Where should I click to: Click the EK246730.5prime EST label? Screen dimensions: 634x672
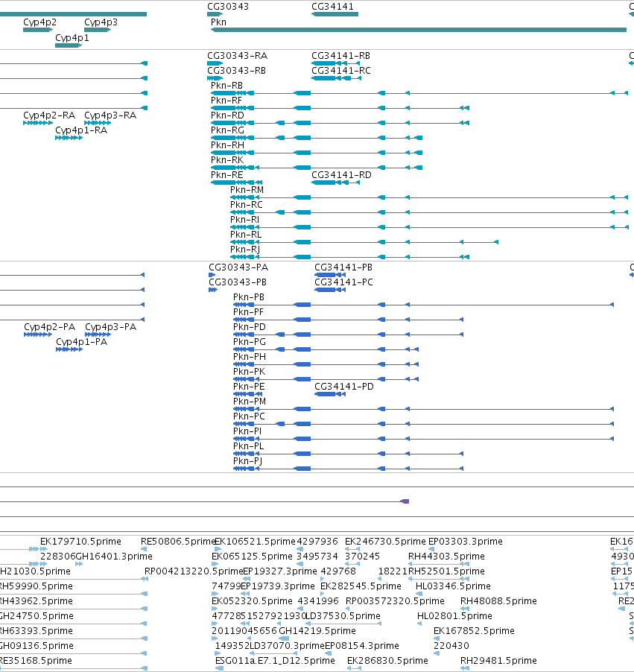385,542
